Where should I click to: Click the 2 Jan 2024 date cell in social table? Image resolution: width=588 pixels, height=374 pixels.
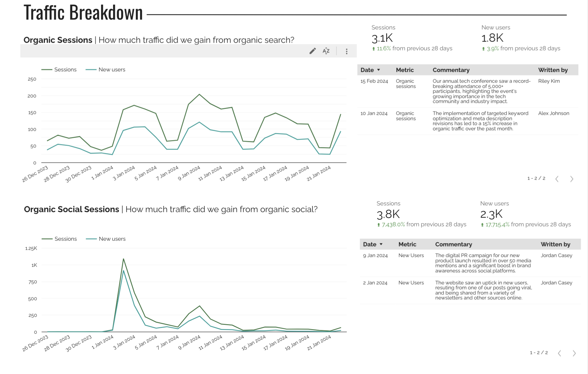tap(375, 283)
